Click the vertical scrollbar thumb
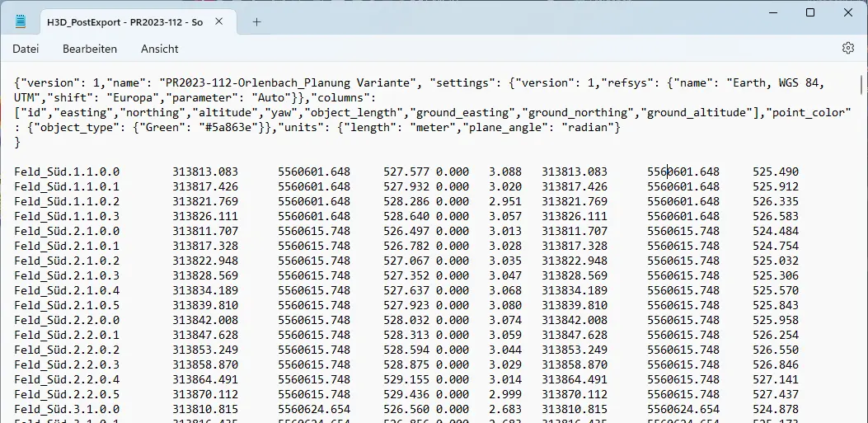The height and width of the screenshot is (423, 868). click(x=862, y=83)
